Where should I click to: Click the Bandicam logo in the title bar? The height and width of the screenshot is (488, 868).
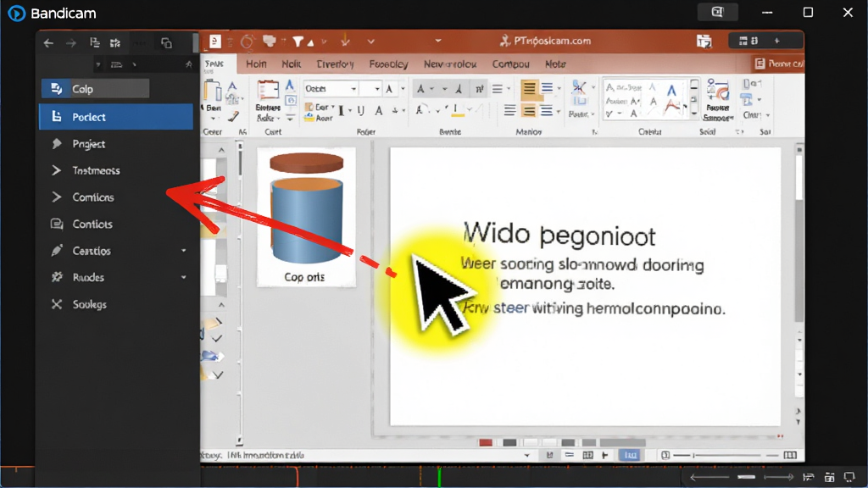pos(17,14)
